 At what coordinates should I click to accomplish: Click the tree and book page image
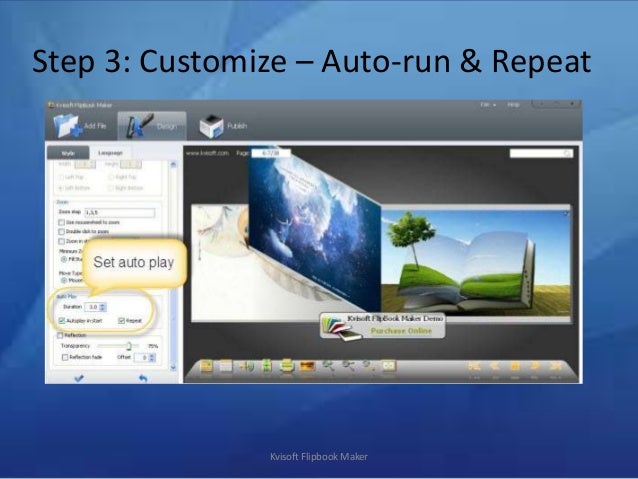476,263
